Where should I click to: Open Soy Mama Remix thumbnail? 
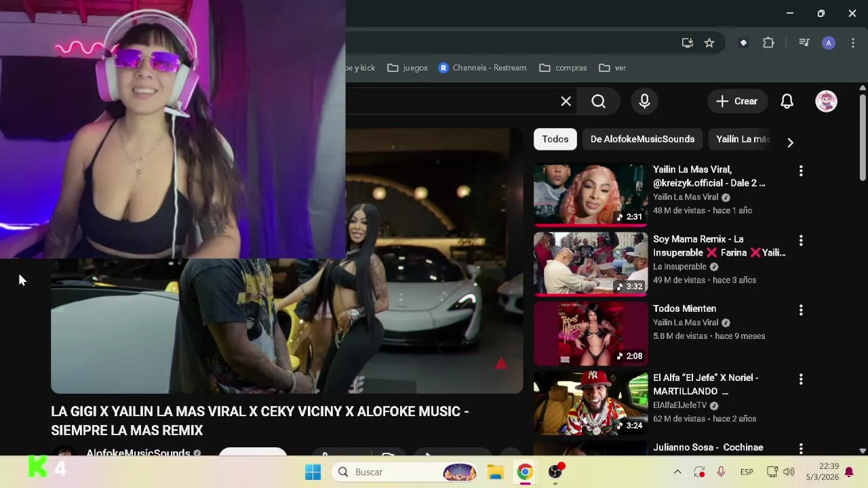[x=591, y=264]
